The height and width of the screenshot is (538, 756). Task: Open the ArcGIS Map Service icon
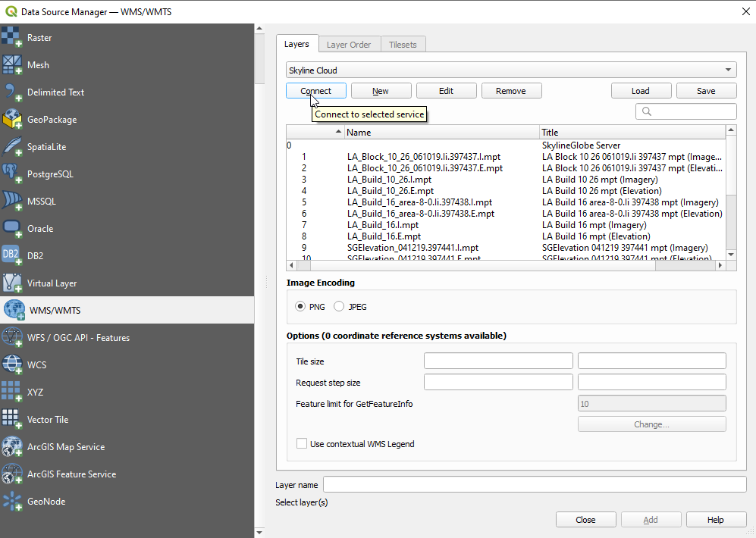pos(11,446)
